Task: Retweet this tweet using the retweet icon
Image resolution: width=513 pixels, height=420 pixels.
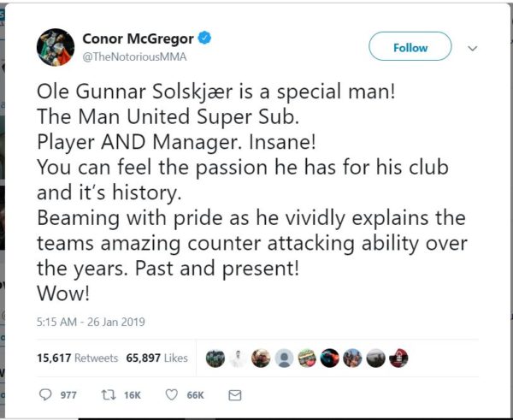Action: pos(108,395)
